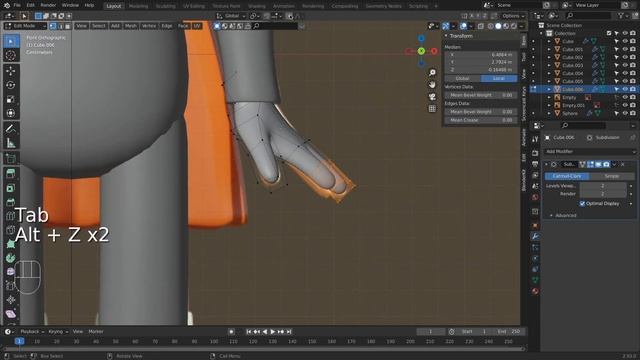Screen dimensions: 640x360
Task: Disable render camera icon for Empty
Action: (632, 97)
